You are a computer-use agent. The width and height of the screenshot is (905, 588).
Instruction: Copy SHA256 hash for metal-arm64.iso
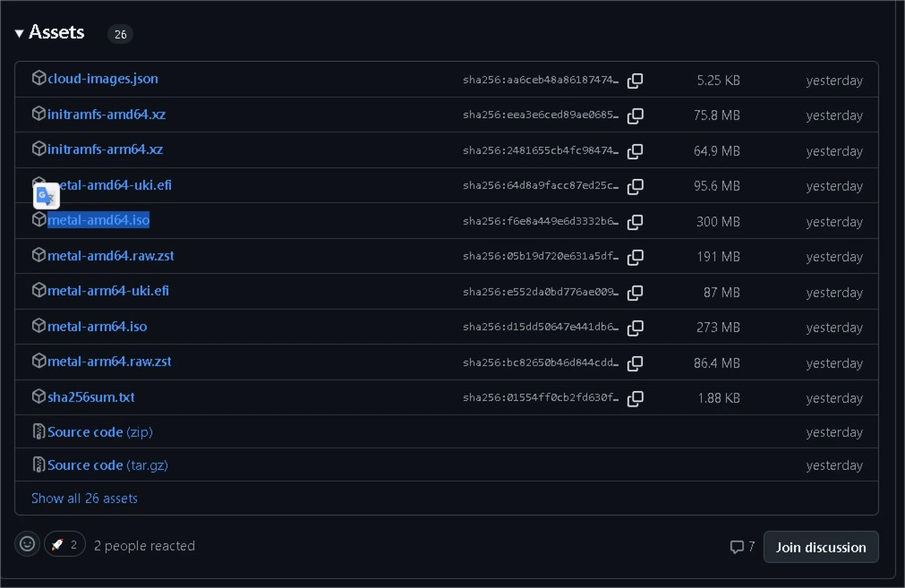point(635,328)
